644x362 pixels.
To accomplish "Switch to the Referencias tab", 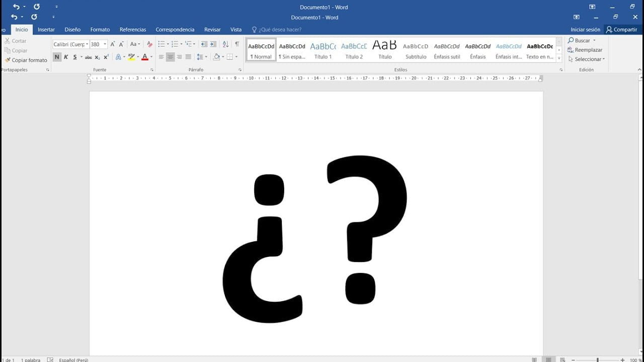I will 133,30.
